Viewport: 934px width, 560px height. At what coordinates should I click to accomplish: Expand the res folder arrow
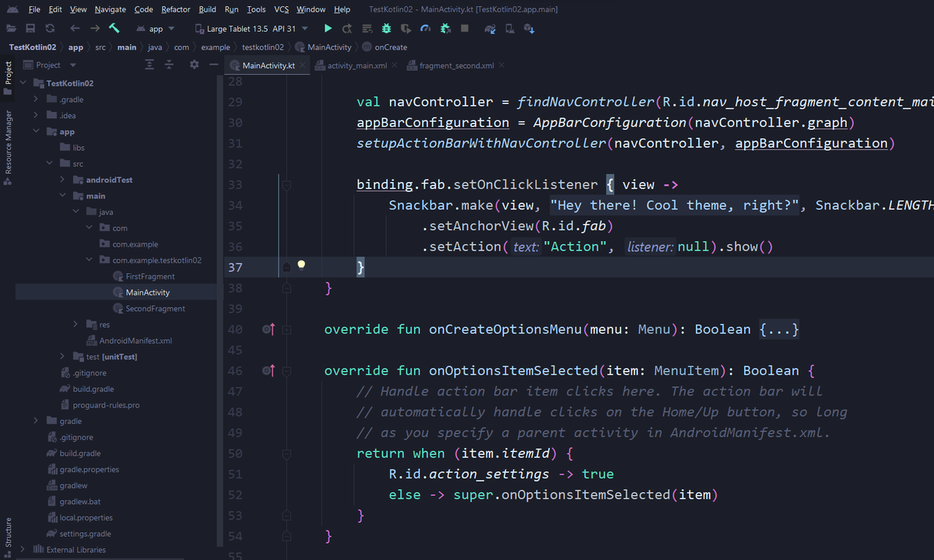[75, 324]
